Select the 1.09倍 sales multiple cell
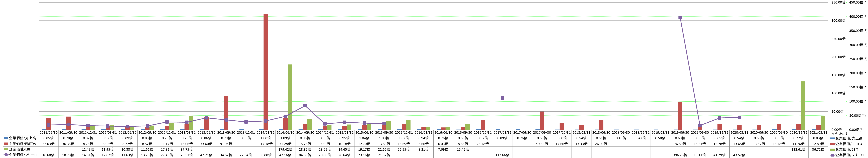 click(x=285, y=138)
